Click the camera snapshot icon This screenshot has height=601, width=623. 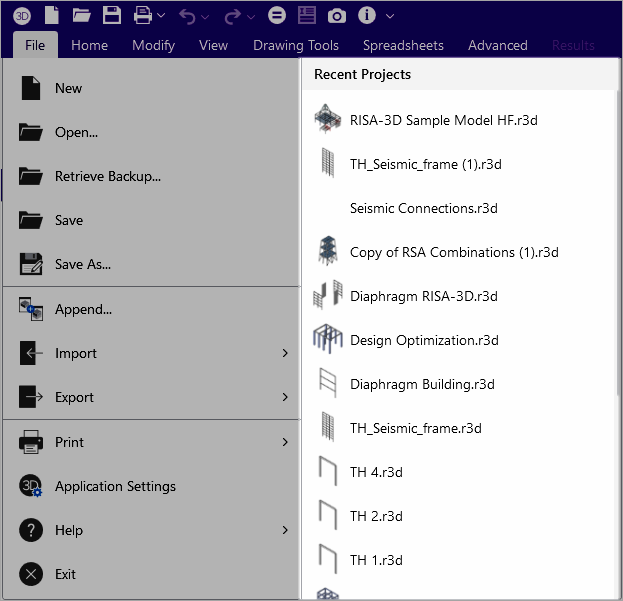pyautogui.click(x=337, y=15)
